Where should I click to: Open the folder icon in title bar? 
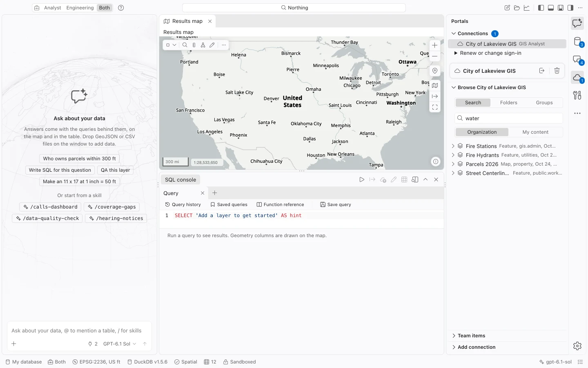coord(517,8)
